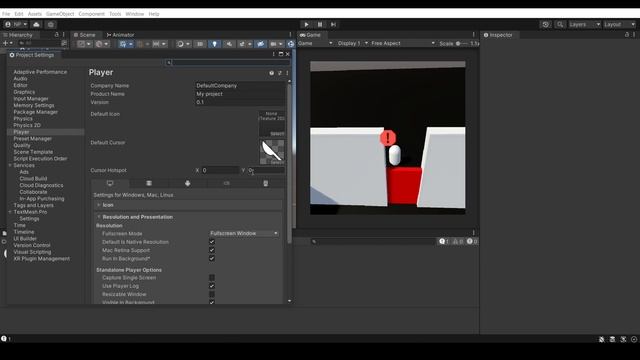Screen dimensions: 640x360
Task: Toggle the scene audio icon
Action: click(x=229, y=44)
